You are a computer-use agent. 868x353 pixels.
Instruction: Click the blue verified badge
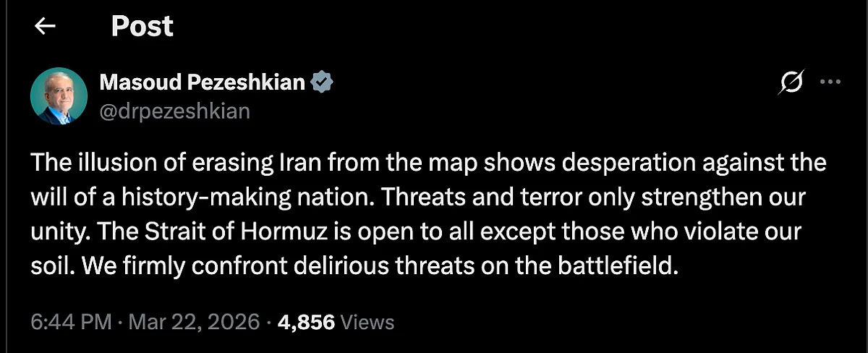[x=322, y=82]
